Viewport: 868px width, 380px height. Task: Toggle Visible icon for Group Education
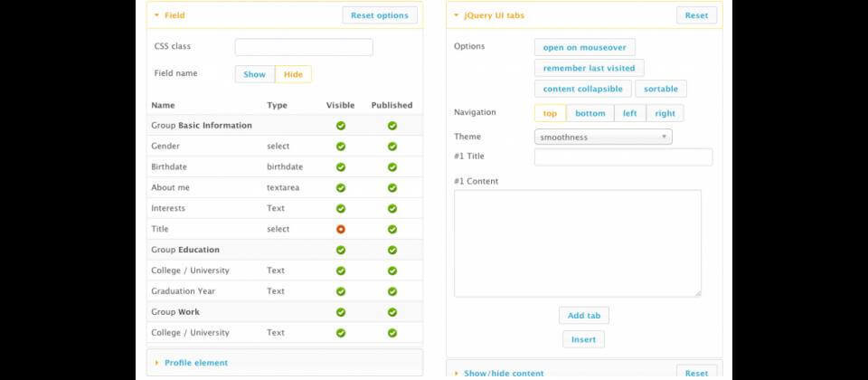coord(341,250)
